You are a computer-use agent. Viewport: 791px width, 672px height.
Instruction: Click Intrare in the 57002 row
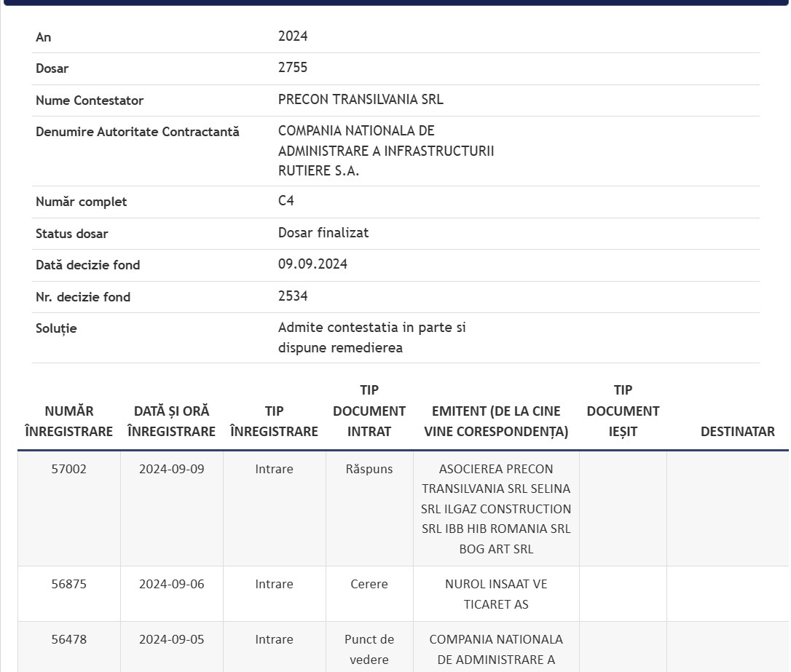pyautogui.click(x=274, y=469)
